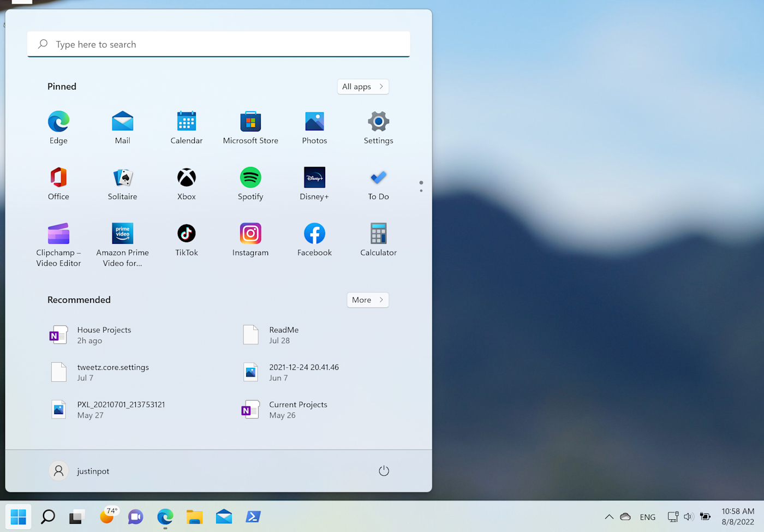Switch the ENG input language
764x532 pixels.
(x=648, y=517)
